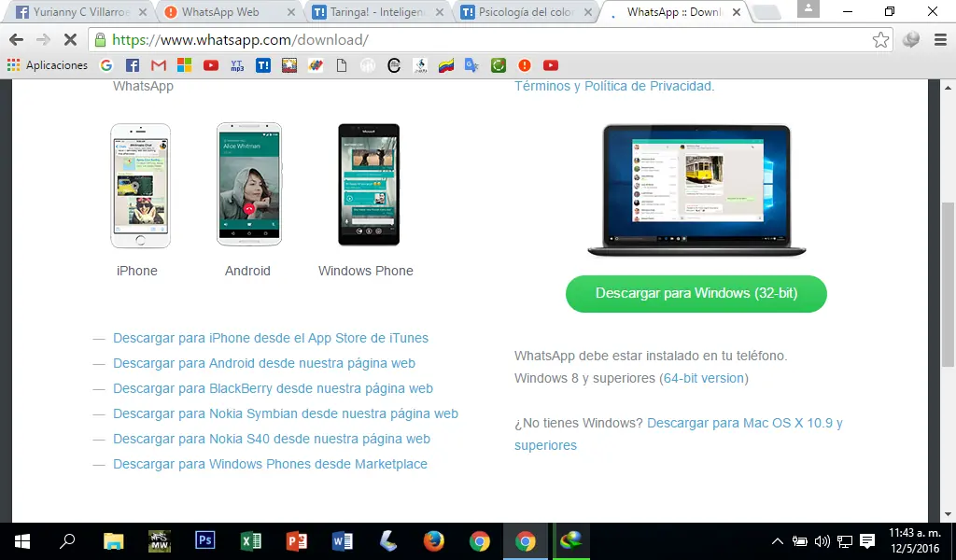Click the scrollbar up arrow
The image size is (956, 560).
948,88
